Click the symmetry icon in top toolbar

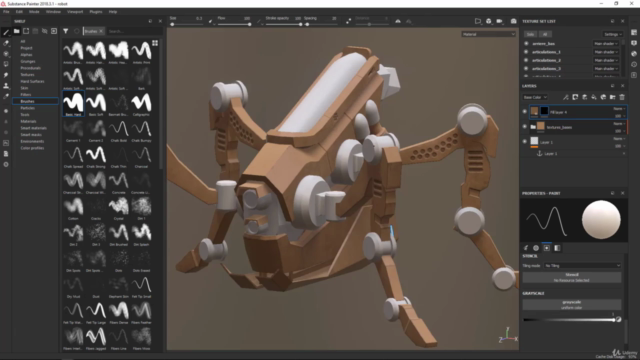[398, 21]
